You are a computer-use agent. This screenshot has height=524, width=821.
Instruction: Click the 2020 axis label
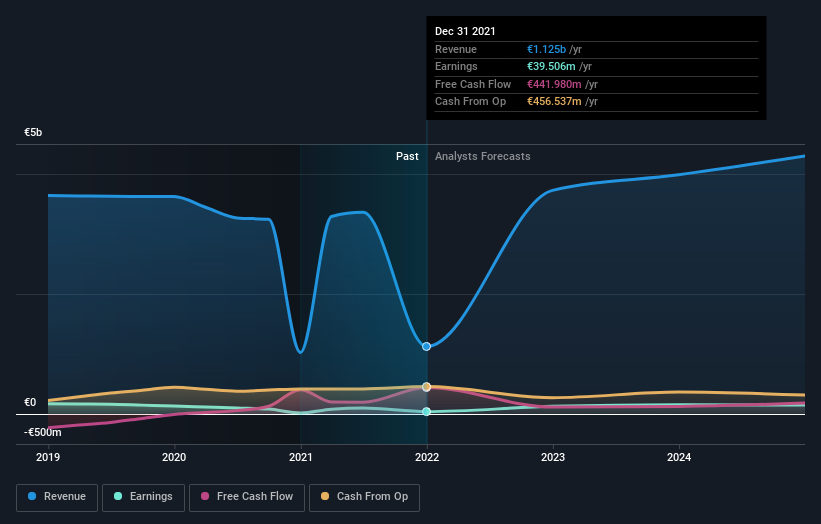coord(174,458)
